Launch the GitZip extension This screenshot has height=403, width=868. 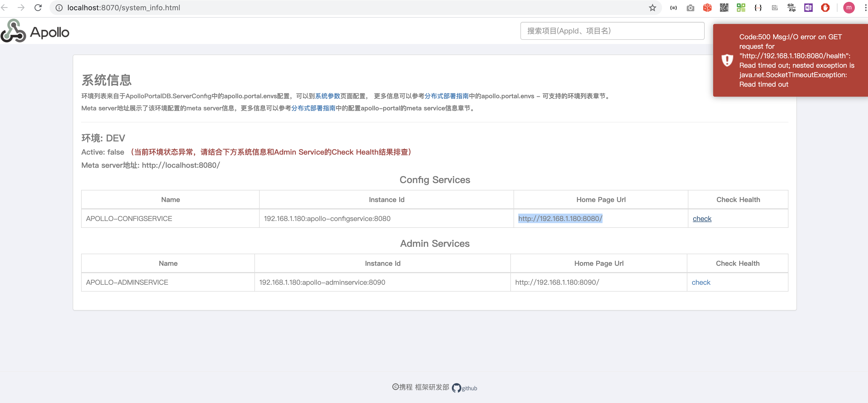point(792,7)
